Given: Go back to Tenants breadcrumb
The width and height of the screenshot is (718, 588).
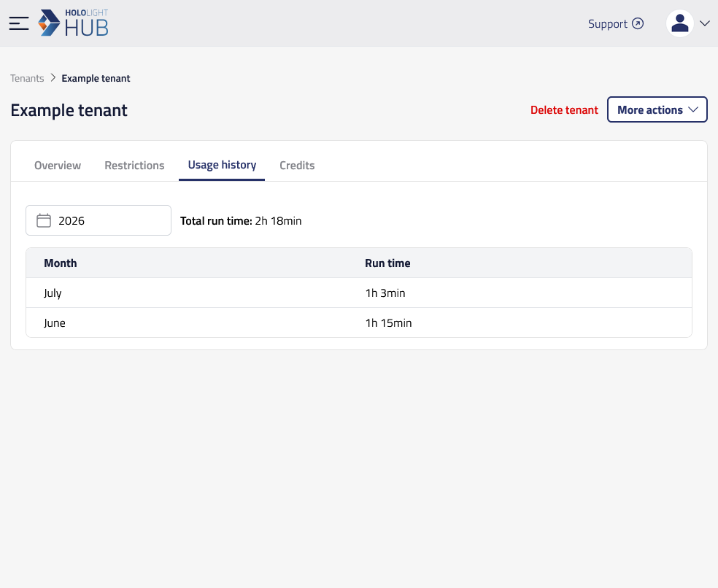Looking at the screenshot, I should click(27, 78).
